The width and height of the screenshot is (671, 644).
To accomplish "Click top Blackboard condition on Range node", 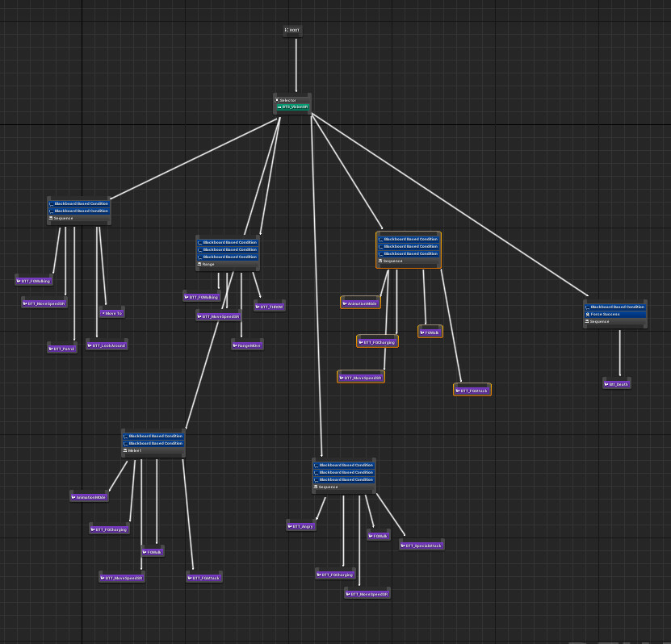I will point(228,242).
